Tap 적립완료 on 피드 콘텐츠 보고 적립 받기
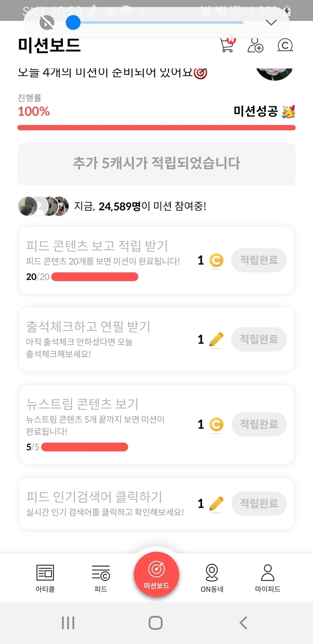Screen dimensions: 313x644 [259, 260]
